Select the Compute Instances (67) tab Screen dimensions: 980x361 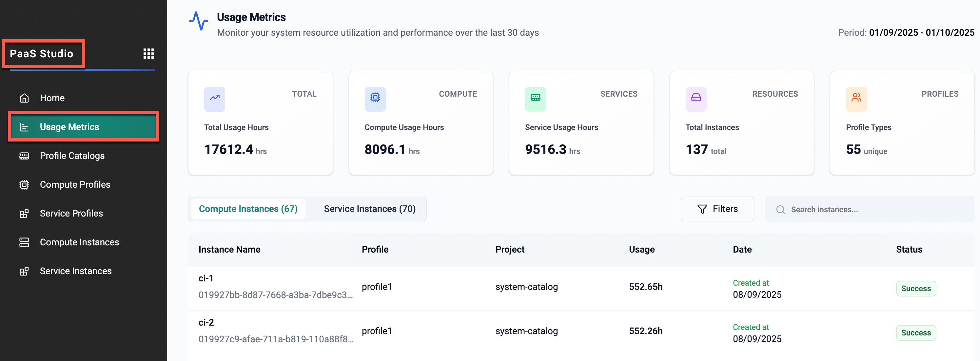point(248,208)
